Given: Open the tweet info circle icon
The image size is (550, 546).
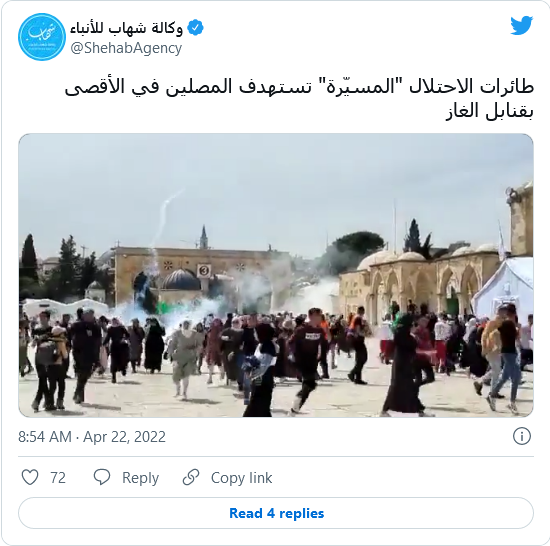Looking at the screenshot, I should 522,437.
